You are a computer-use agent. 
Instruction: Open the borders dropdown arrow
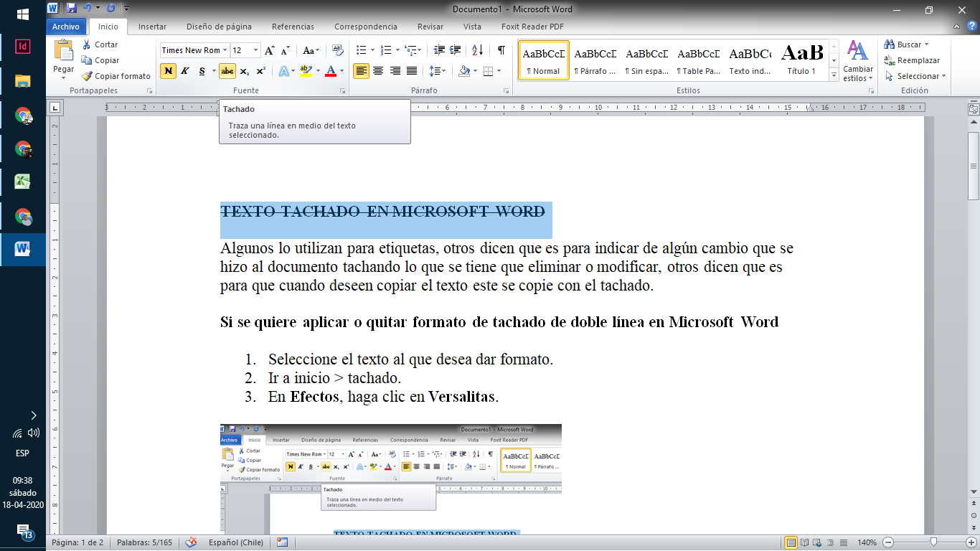499,71
